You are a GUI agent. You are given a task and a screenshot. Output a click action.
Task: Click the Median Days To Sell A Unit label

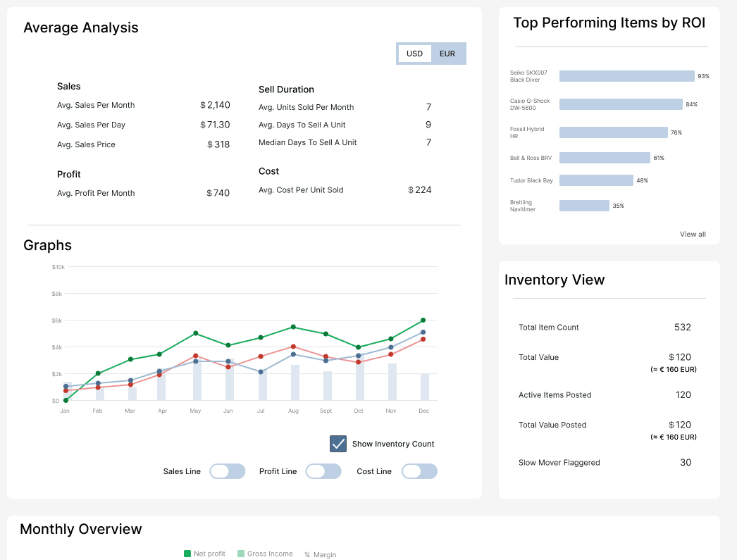coord(307,142)
